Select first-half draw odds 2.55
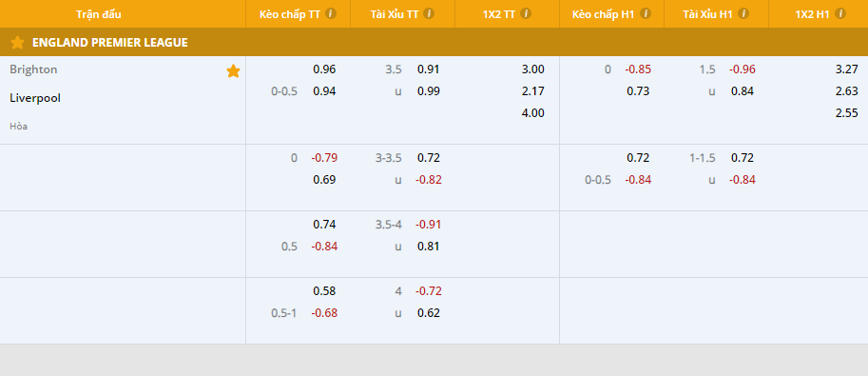The image size is (868, 376). [847, 113]
